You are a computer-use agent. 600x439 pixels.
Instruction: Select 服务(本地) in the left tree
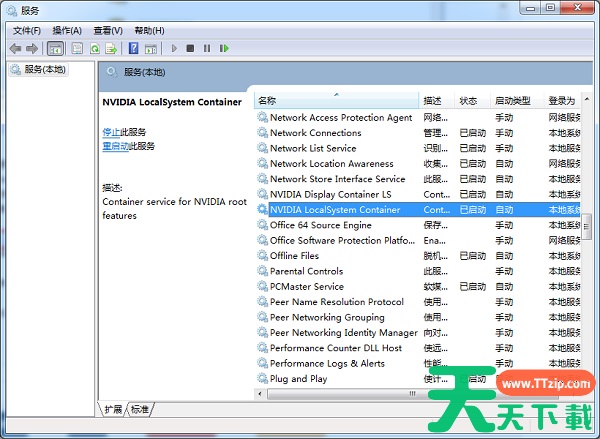[x=38, y=70]
